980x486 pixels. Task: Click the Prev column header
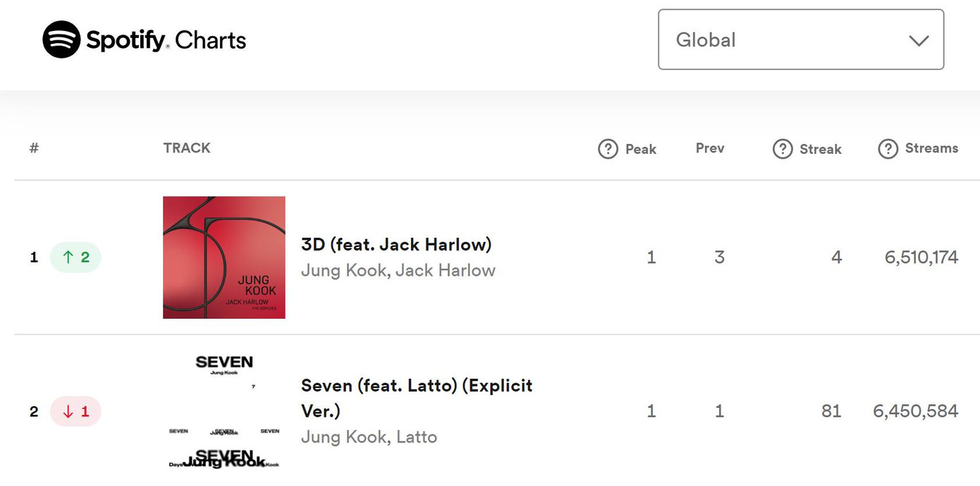[710, 148]
